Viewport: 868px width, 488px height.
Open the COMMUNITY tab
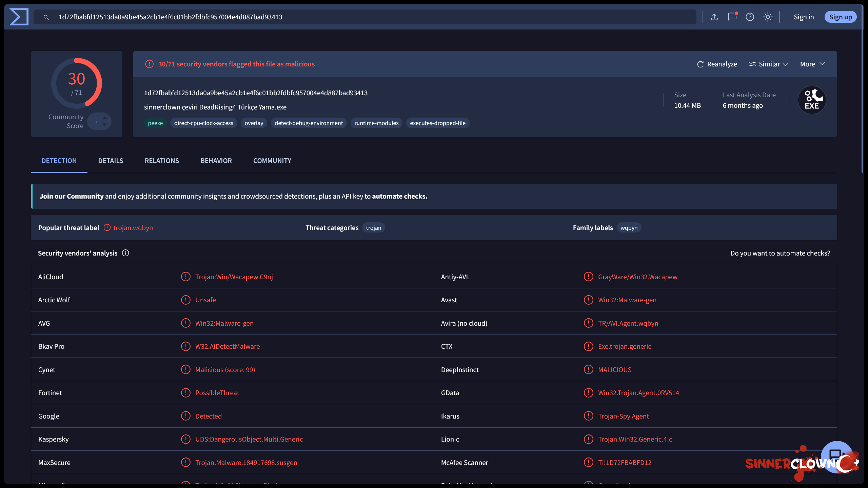tap(272, 161)
